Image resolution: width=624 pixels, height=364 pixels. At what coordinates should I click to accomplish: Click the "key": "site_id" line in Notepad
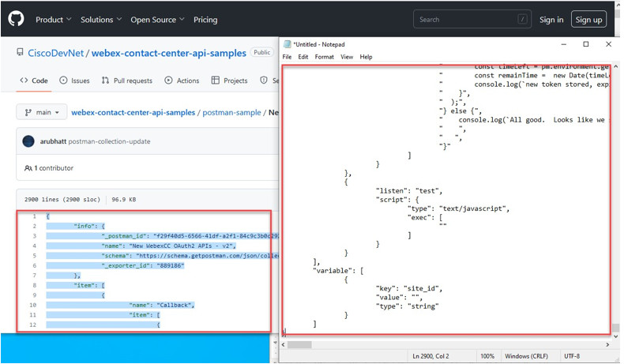[x=408, y=288]
